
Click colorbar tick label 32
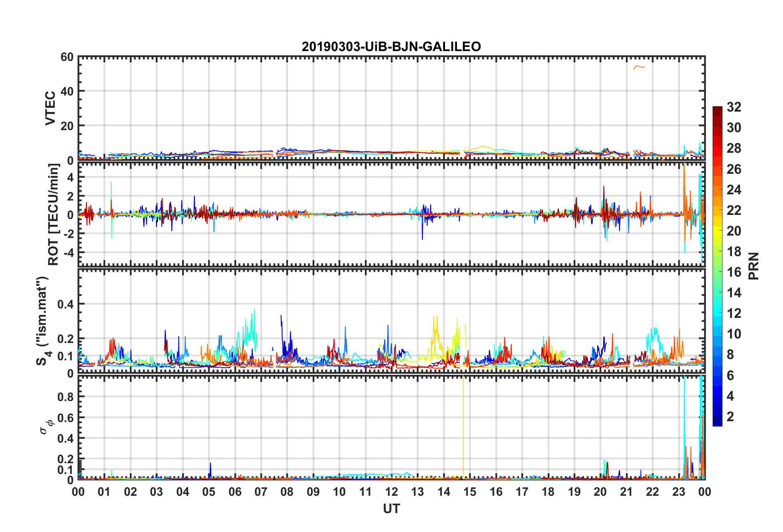[x=734, y=107]
